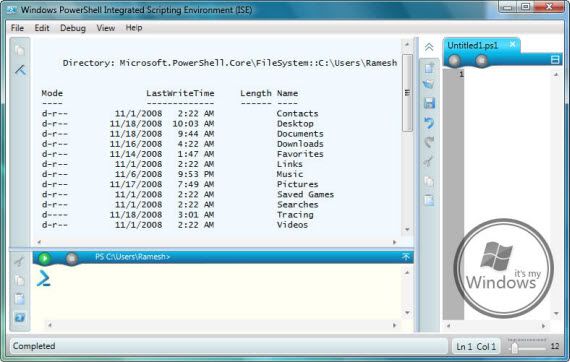
Task: Click the Videos entry in the output
Action: pos(292,225)
